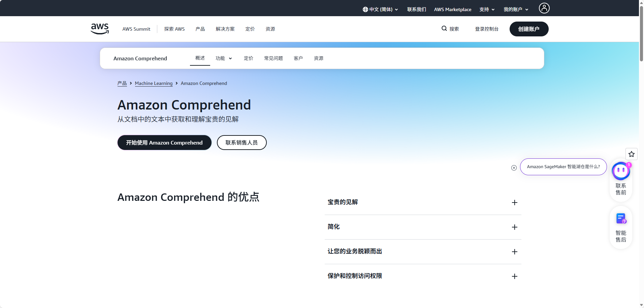Click the 创建账户 button
The height and width of the screenshot is (308, 644).
[x=529, y=29]
